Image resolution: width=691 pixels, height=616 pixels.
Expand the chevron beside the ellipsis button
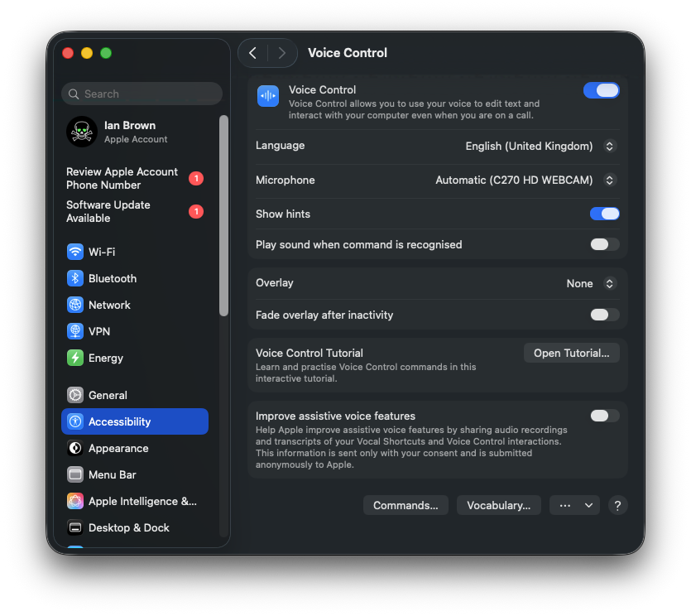coord(588,505)
